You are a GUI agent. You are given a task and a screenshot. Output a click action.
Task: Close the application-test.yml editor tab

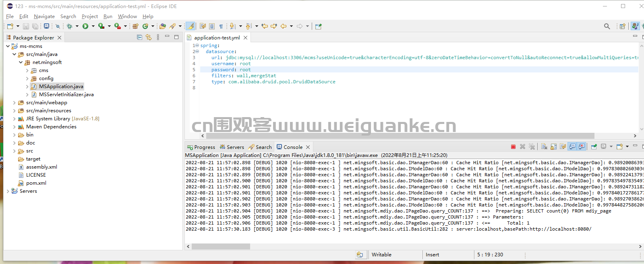(245, 37)
